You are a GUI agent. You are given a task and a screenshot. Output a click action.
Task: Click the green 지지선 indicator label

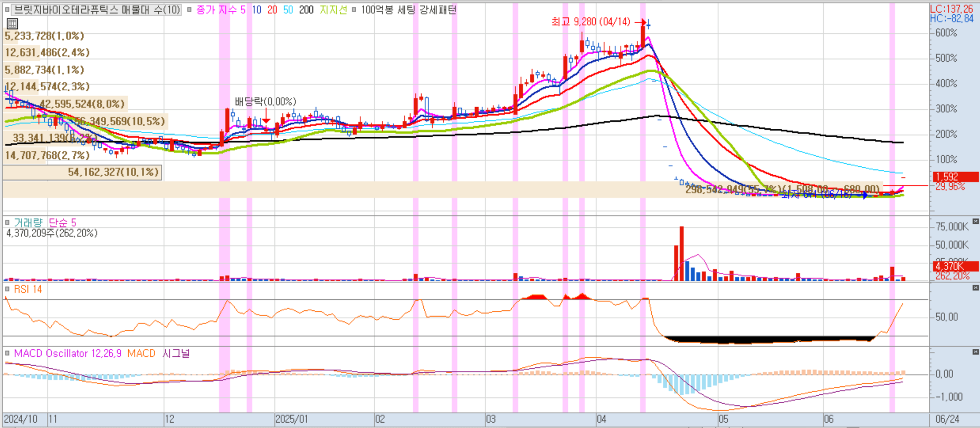click(334, 9)
